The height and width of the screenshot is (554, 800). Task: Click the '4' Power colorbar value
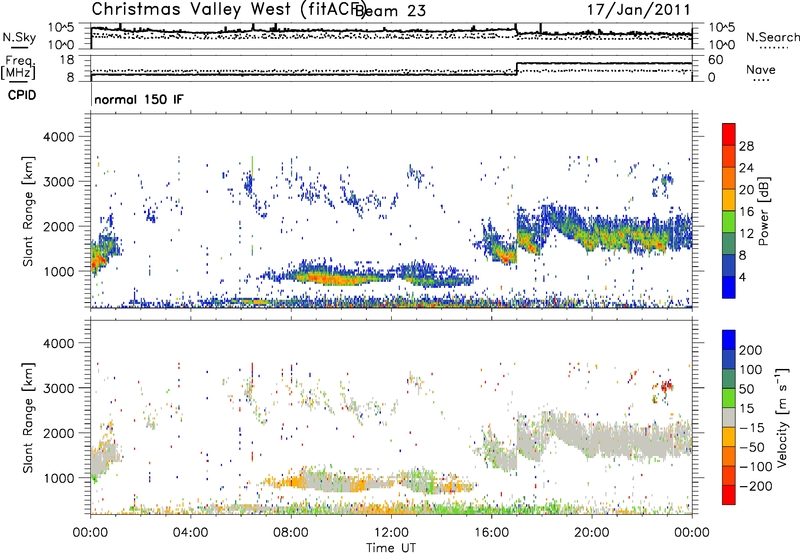click(743, 278)
